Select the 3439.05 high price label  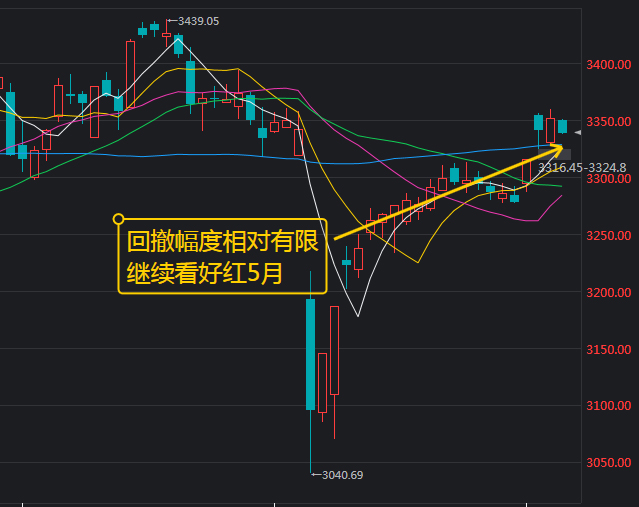(x=198, y=21)
